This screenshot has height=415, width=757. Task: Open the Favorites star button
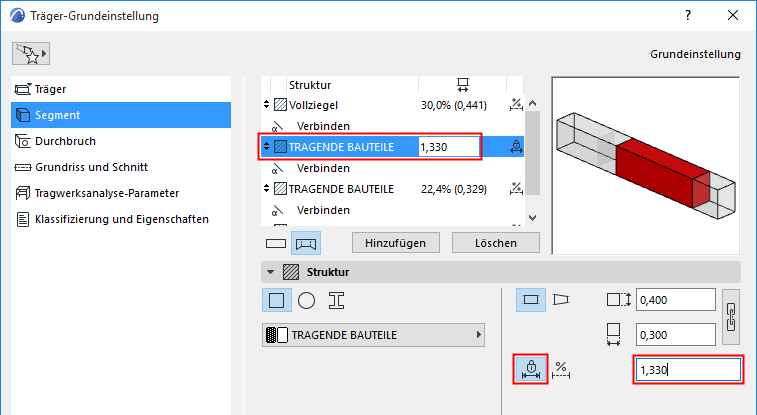pos(31,52)
